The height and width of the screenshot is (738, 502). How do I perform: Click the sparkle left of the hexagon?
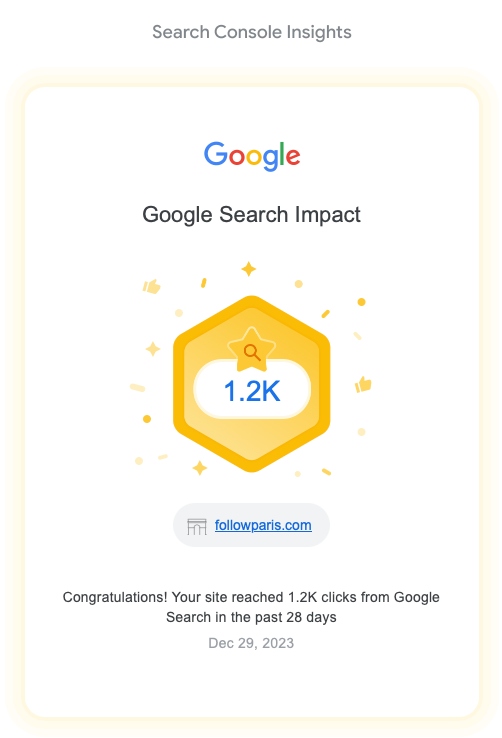click(152, 349)
